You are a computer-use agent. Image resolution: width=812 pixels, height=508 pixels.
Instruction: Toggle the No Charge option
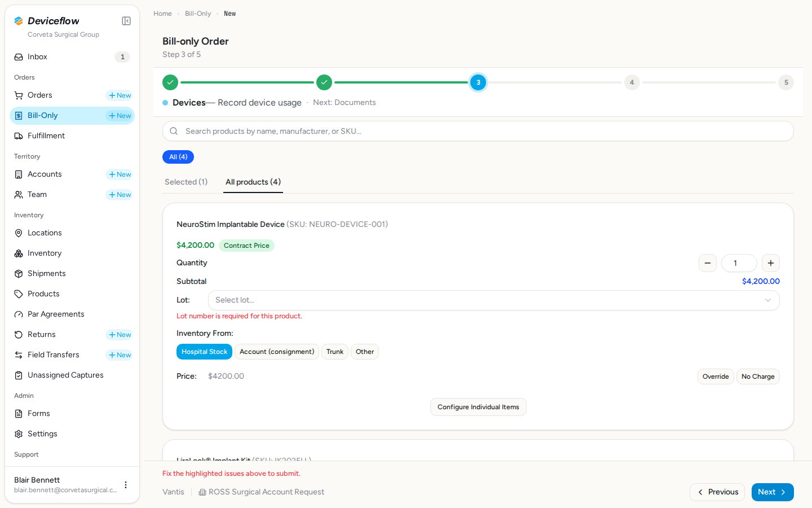(x=758, y=376)
